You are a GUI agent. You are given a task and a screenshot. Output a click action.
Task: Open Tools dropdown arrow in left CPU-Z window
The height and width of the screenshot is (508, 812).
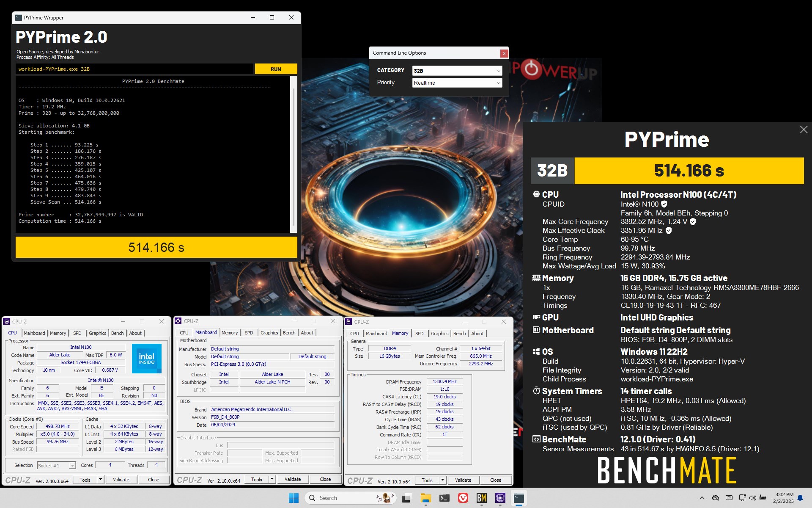tap(100, 480)
